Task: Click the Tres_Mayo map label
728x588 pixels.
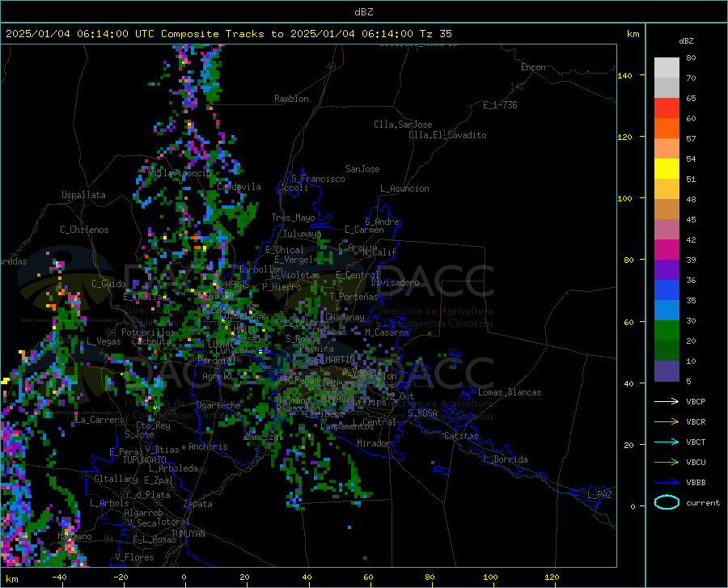Action: pos(293,218)
